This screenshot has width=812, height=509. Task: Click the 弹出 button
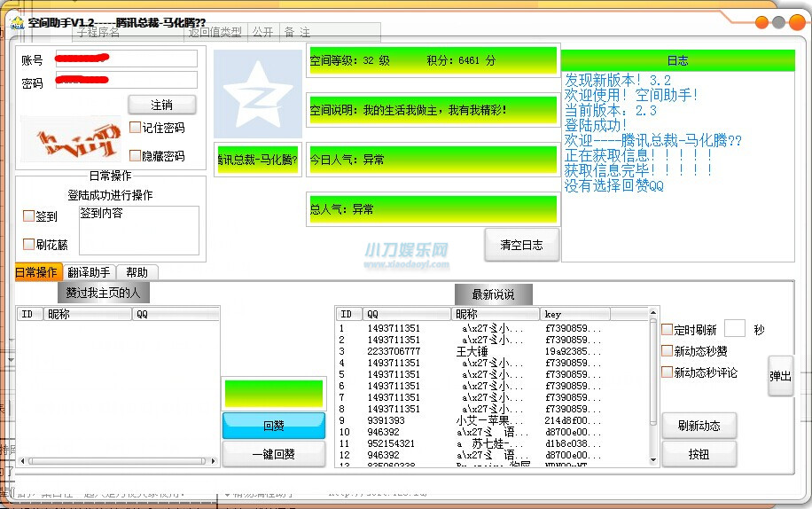tap(780, 376)
